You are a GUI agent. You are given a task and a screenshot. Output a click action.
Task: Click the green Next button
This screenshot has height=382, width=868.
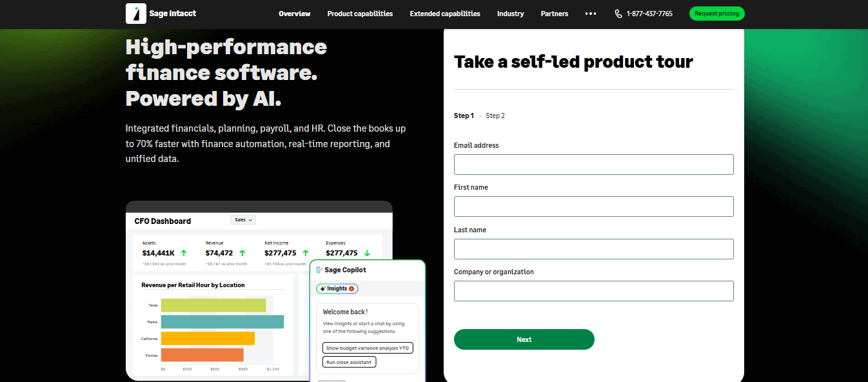pyautogui.click(x=524, y=339)
